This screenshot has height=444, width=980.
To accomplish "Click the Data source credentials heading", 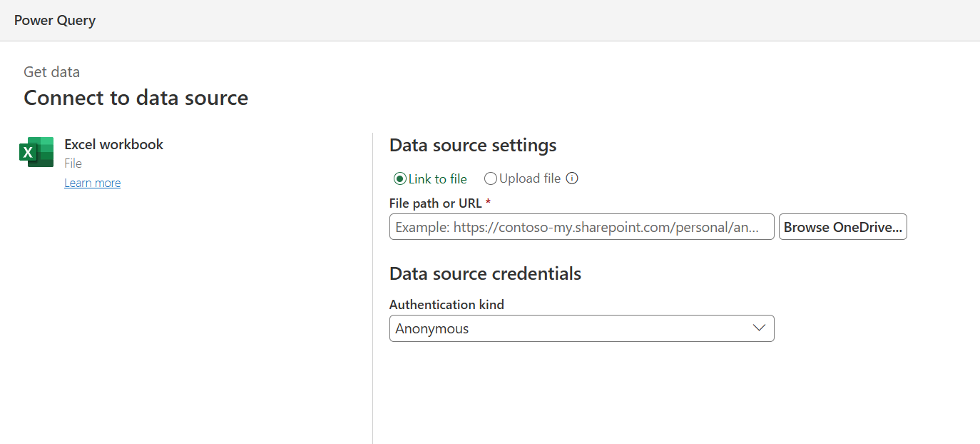I will (x=485, y=273).
